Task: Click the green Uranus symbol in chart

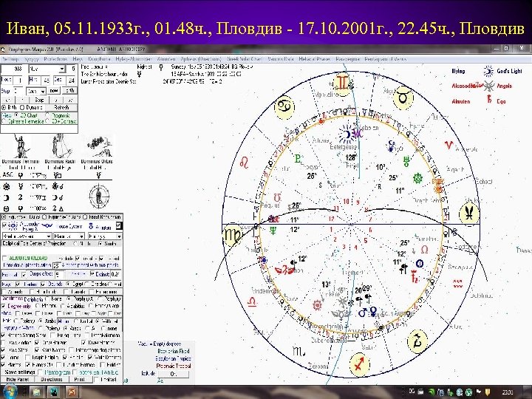Action: point(406,162)
